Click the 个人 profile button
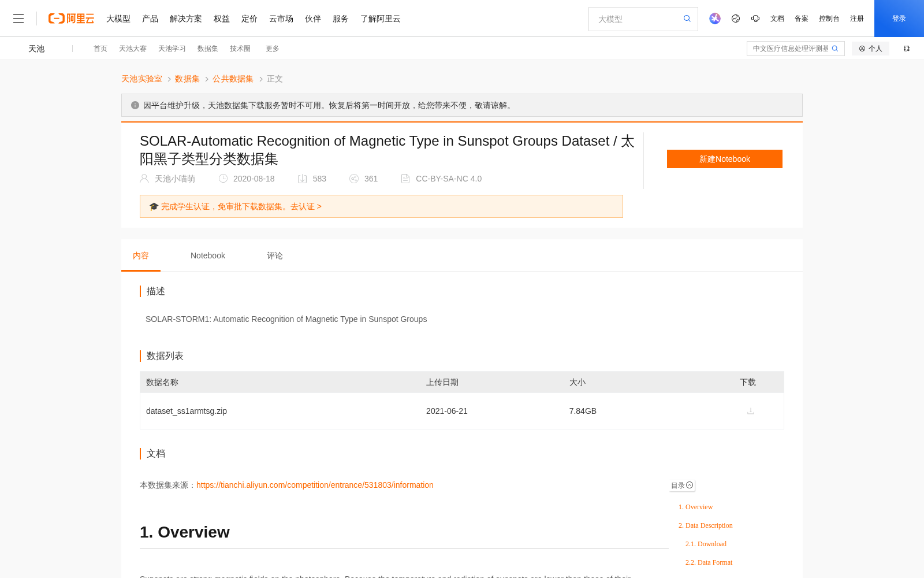Screen dimensions: 924x578 pyautogui.click(x=870, y=49)
